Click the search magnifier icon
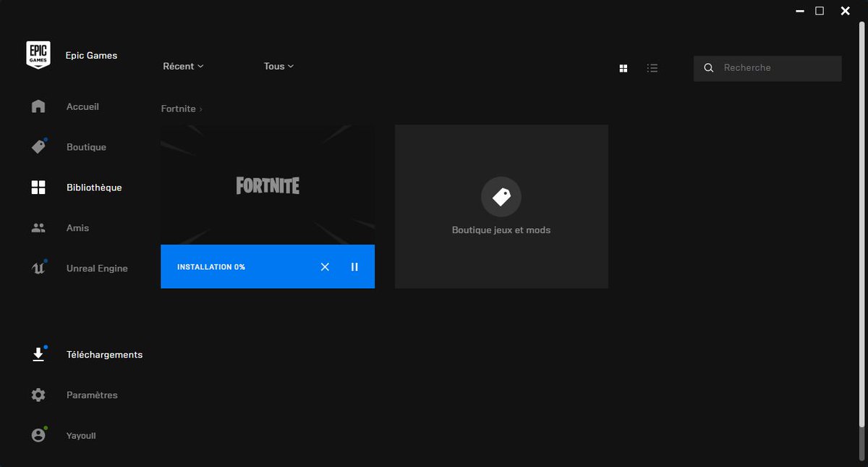 (709, 68)
